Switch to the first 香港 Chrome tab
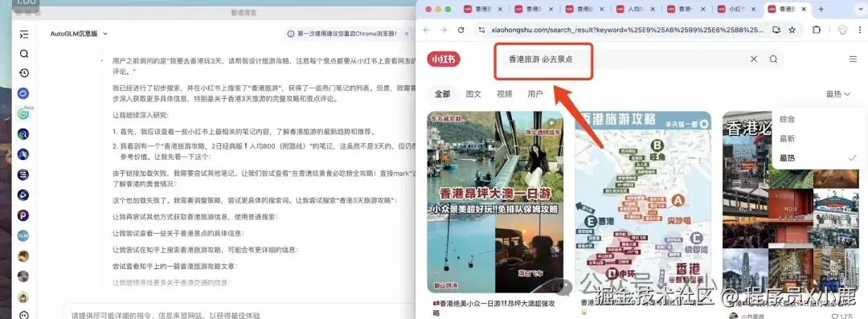868x319 pixels. point(483,9)
